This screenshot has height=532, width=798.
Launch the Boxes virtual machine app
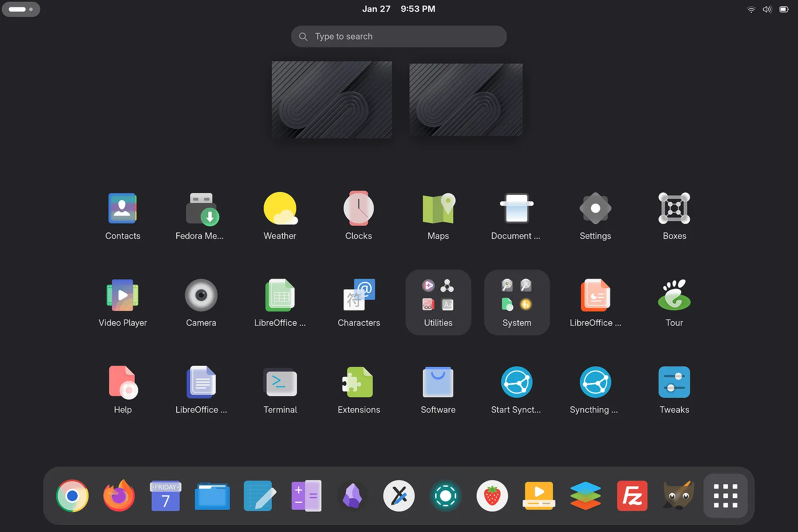[x=674, y=209]
